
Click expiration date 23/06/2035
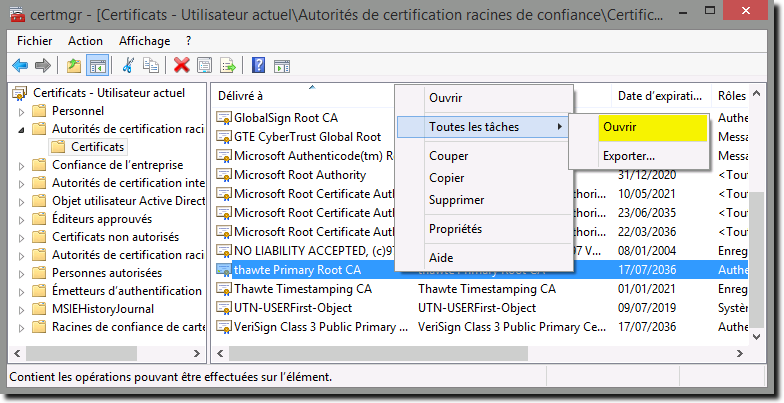tap(646, 213)
